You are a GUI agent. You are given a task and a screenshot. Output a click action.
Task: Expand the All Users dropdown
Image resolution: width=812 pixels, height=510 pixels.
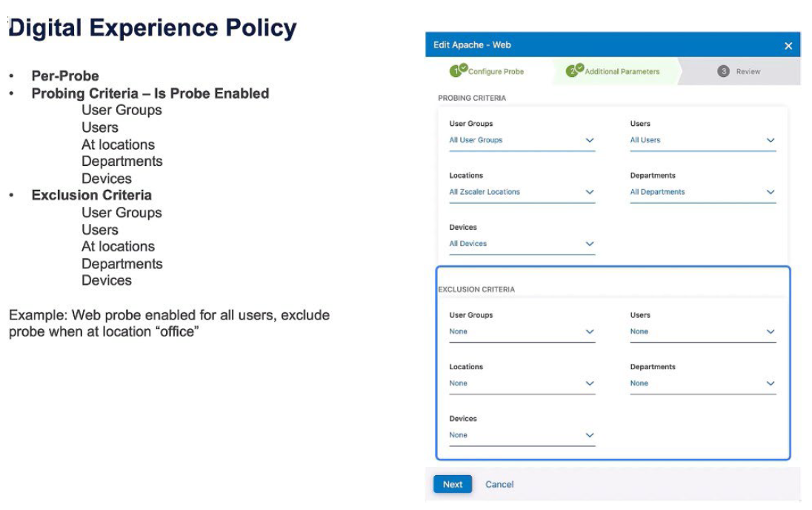pyautogui.click(x=702, y=140)
